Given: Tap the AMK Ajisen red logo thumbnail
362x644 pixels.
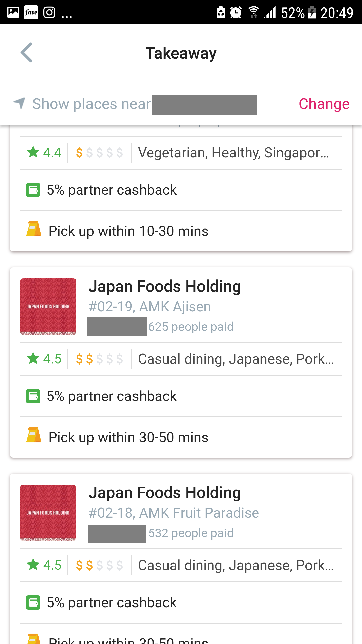Looking at the screenshot, I should (x=48, y=306).
